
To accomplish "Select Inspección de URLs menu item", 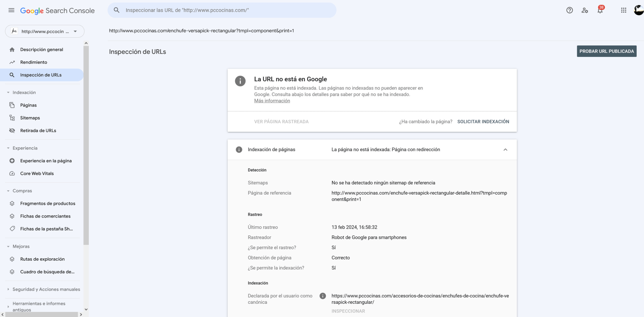I will [x=42, y=75].
